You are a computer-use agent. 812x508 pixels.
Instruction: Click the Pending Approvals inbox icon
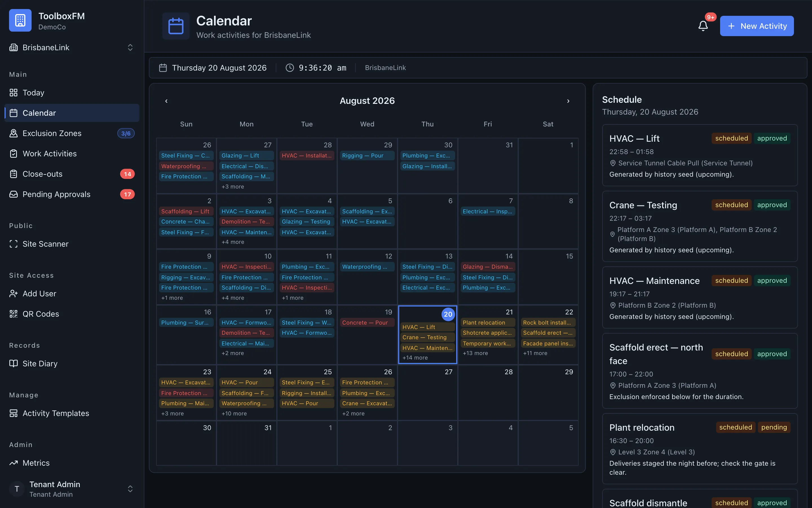click(14, 194)
